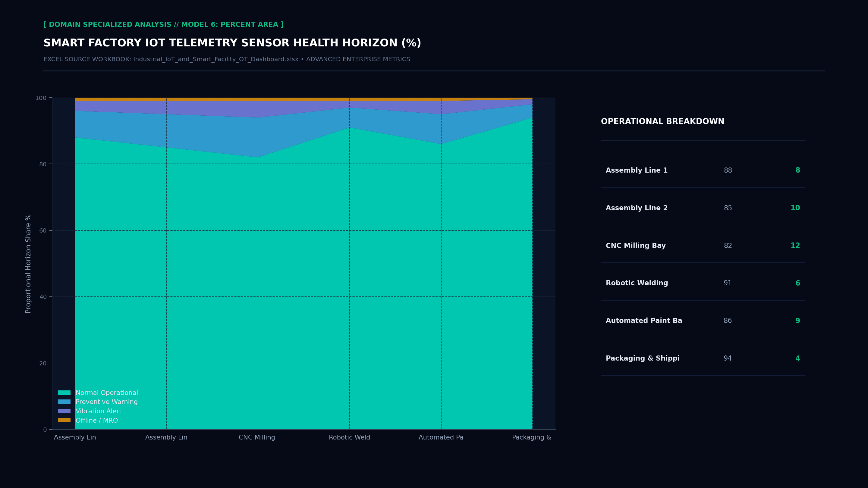Select the Vibration Alert legend label
The width and height of the screenshot is (868, 488).
click(x=98, y=411)
